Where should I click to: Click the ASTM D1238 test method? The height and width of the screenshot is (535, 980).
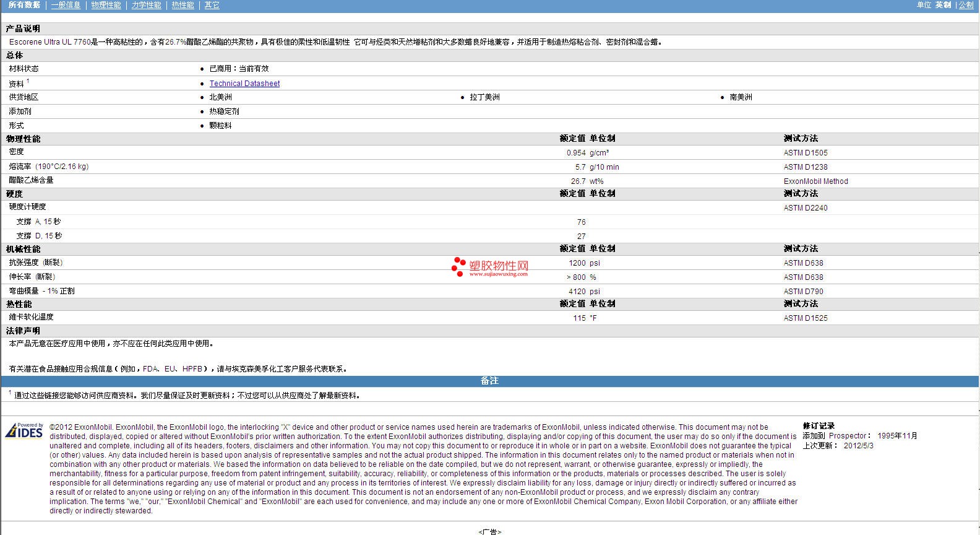pos(806,167)
